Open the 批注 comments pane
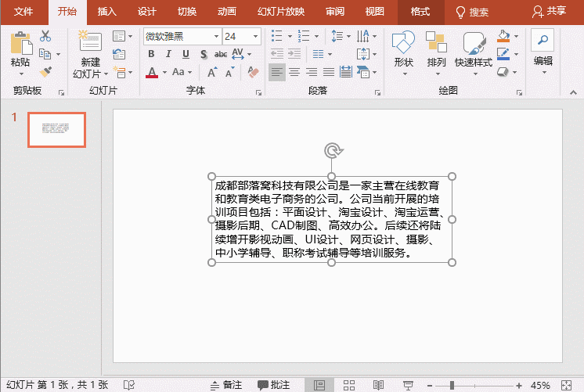 pyautogui.click(x=273, y=385)
